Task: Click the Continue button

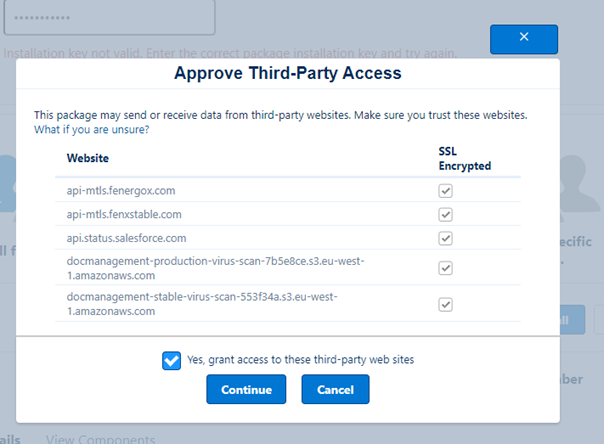Action: click(246, 389)
